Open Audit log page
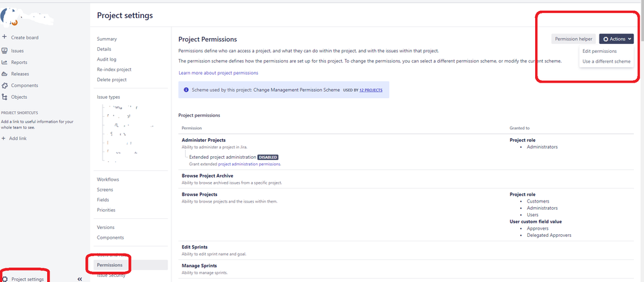The image size is (644, 282). [x=106, y=59]
